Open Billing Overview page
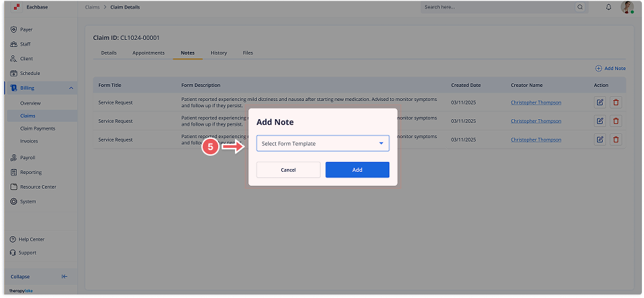This screenshot has width=644, height=298. click(x=30, y=104)
